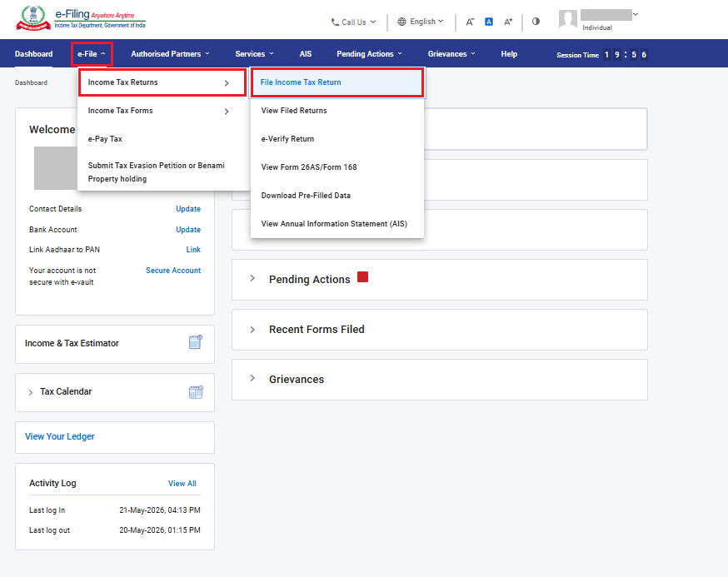Click the Recent Forms Filed heading
The height and width of the screenshot is (577, 728).
(x=317, y=329)
